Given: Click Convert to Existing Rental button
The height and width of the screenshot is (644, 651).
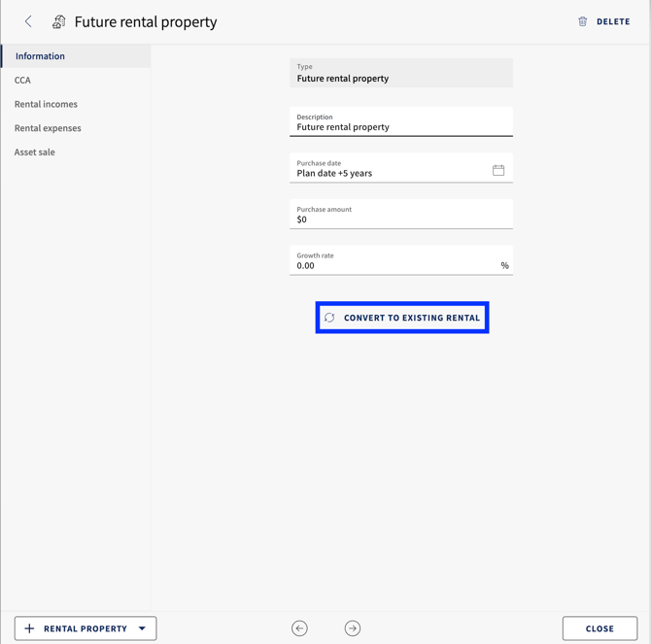Looking at the screenshot, I should tap(402, 318).
